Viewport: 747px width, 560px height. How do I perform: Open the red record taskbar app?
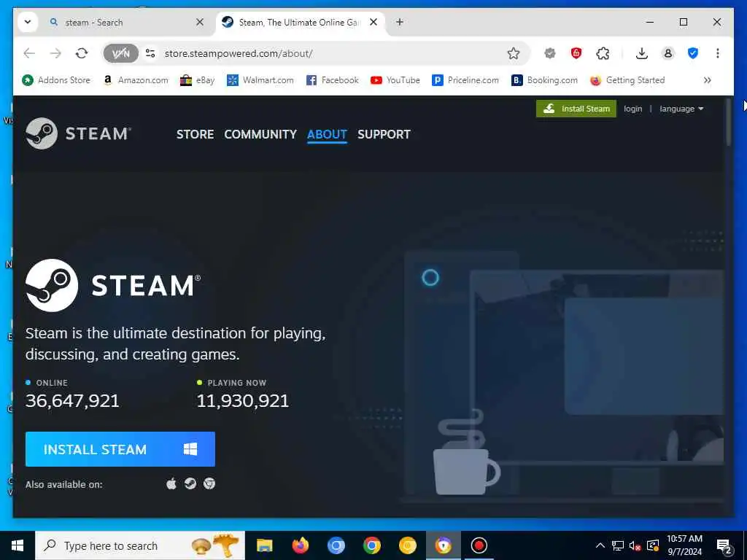(x=479, y=545)
